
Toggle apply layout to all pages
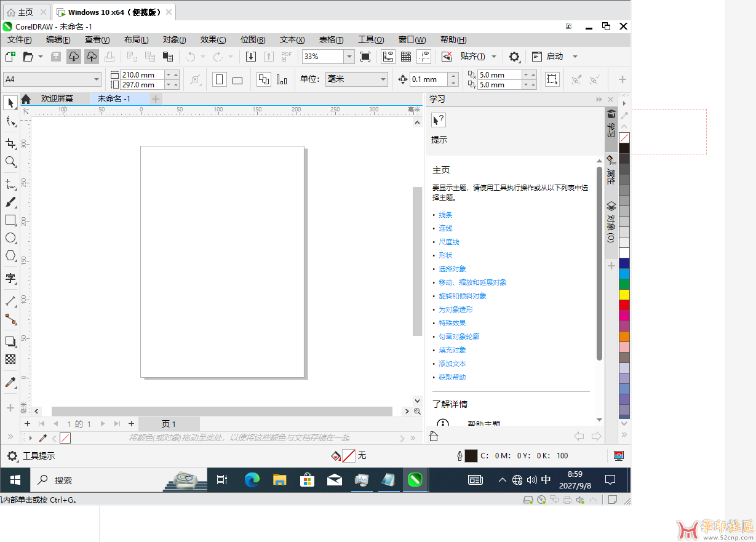pos(264,79)
